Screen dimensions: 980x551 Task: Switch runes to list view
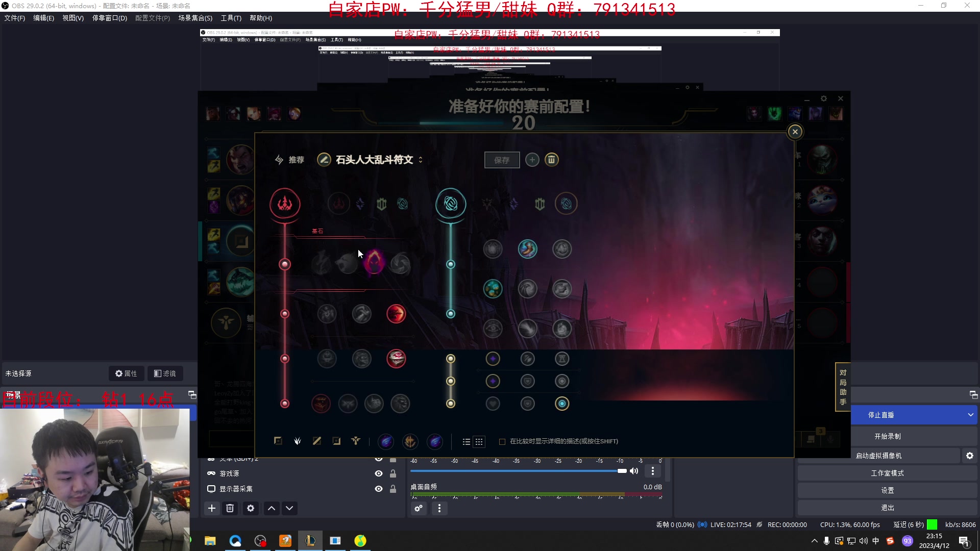pos(466,442)
